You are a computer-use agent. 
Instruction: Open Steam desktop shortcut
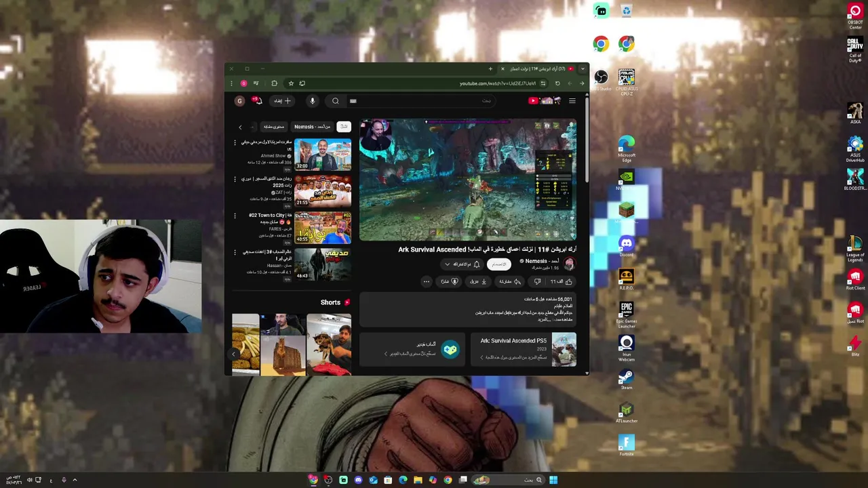point(627,379)
